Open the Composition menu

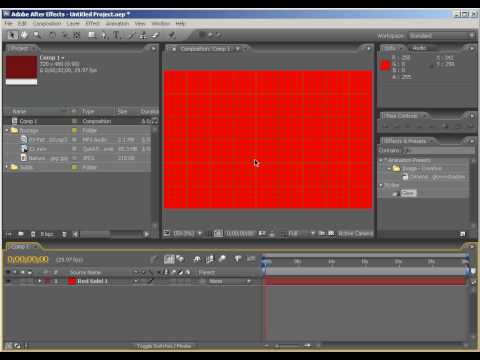(x=47, y=24)
